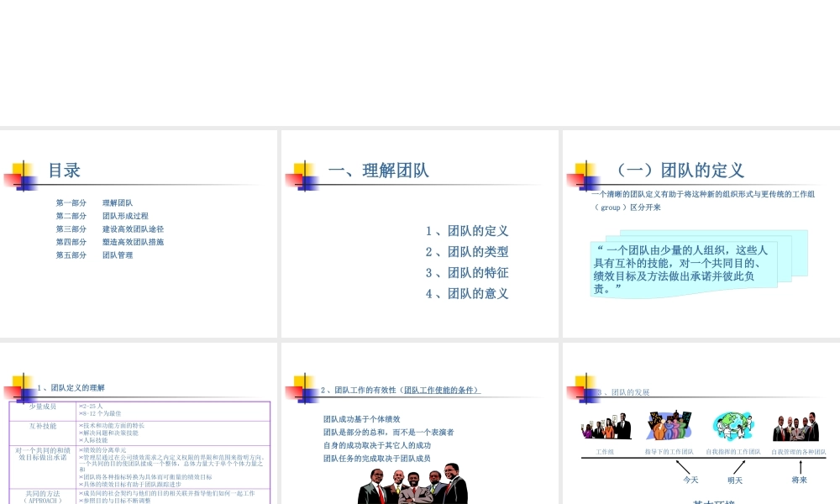Click the 将来 timeline label
Viewport: 840px width, 504px height.
tap(800, 480)
